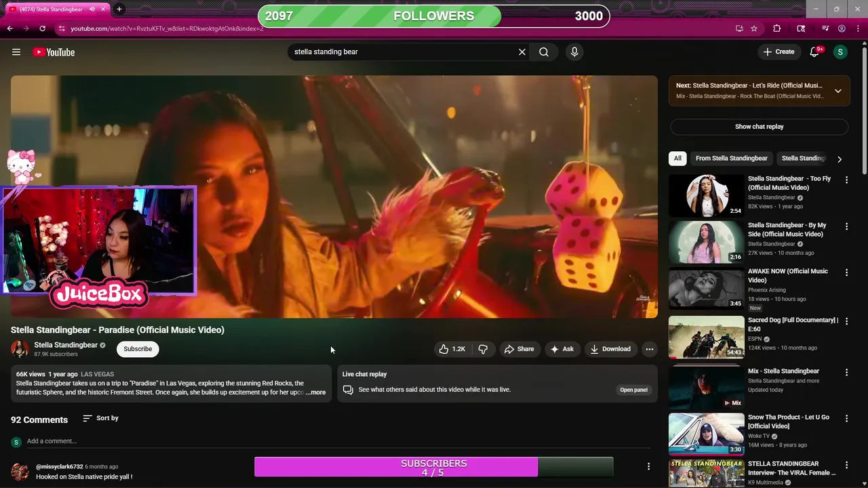Run search with magnifier button
The width and height of the screenshot is (868, 488).
pos(544,52)
